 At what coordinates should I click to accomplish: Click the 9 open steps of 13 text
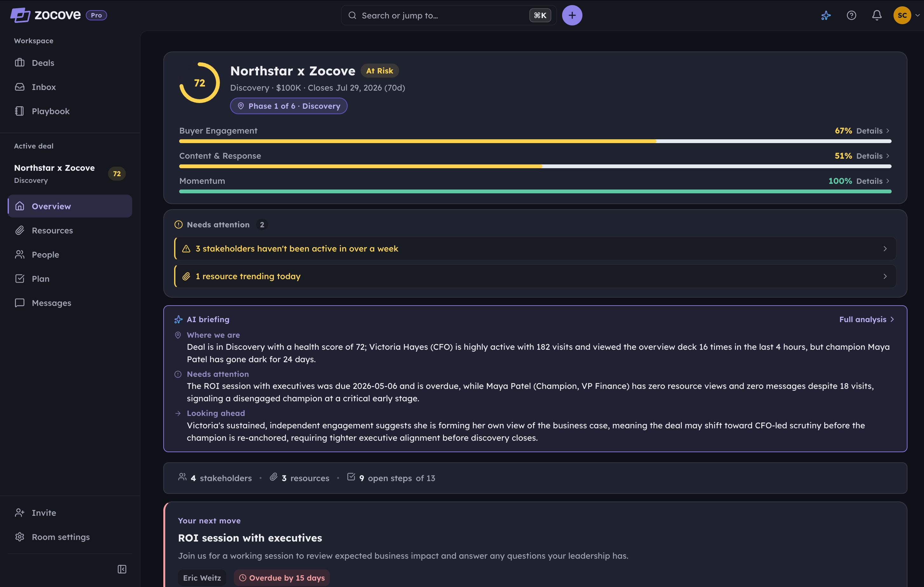(x=397, y=478)
